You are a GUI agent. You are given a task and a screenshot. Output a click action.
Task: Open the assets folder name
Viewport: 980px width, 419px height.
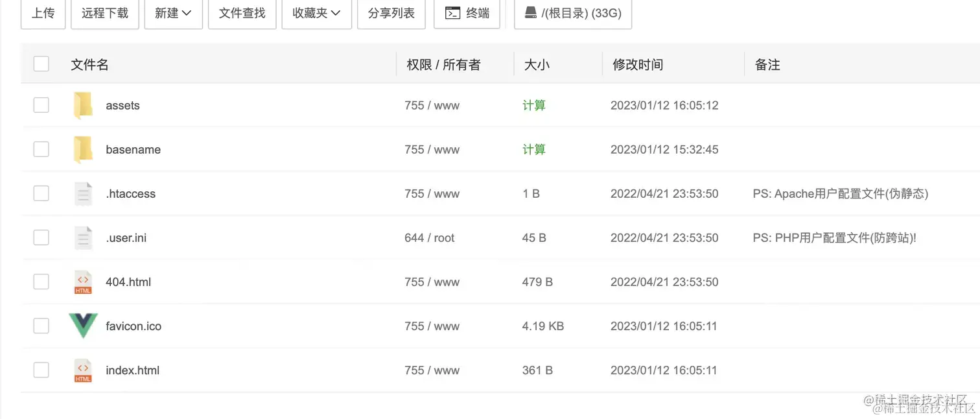pyautogui.click(x=122, y=106)
